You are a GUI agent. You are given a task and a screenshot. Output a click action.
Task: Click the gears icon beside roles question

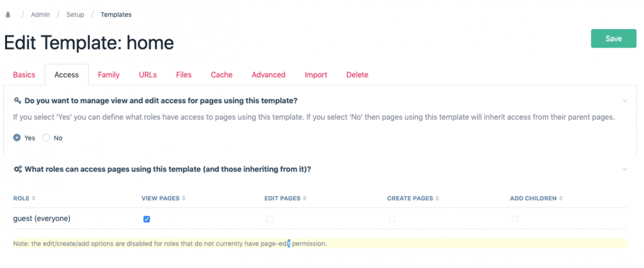pos(18,169)
